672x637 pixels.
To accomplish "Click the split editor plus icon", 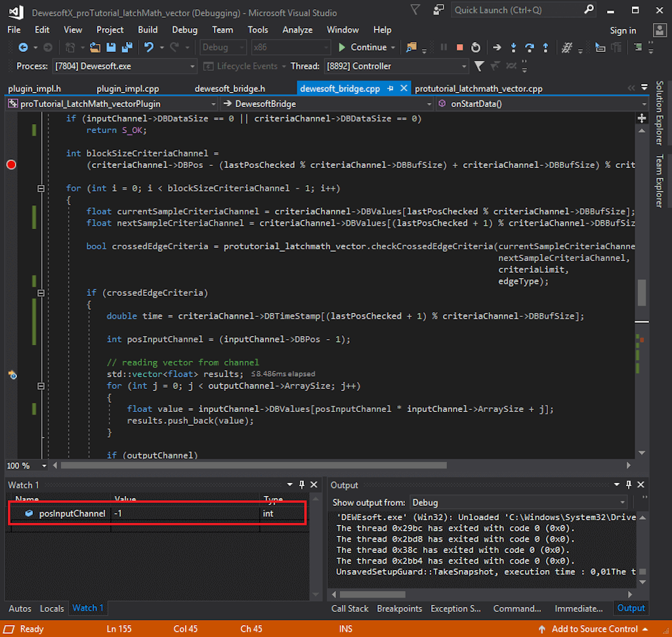I will click(x=642, y=118).
